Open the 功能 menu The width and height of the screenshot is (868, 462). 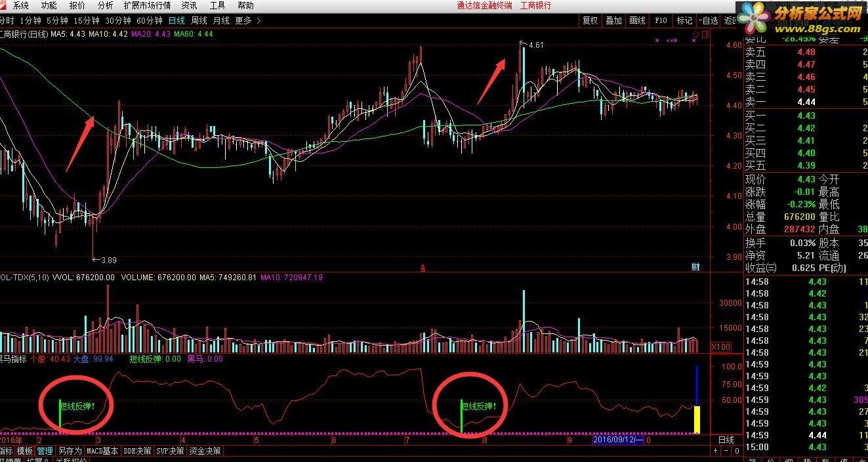(x=49, y=5)
